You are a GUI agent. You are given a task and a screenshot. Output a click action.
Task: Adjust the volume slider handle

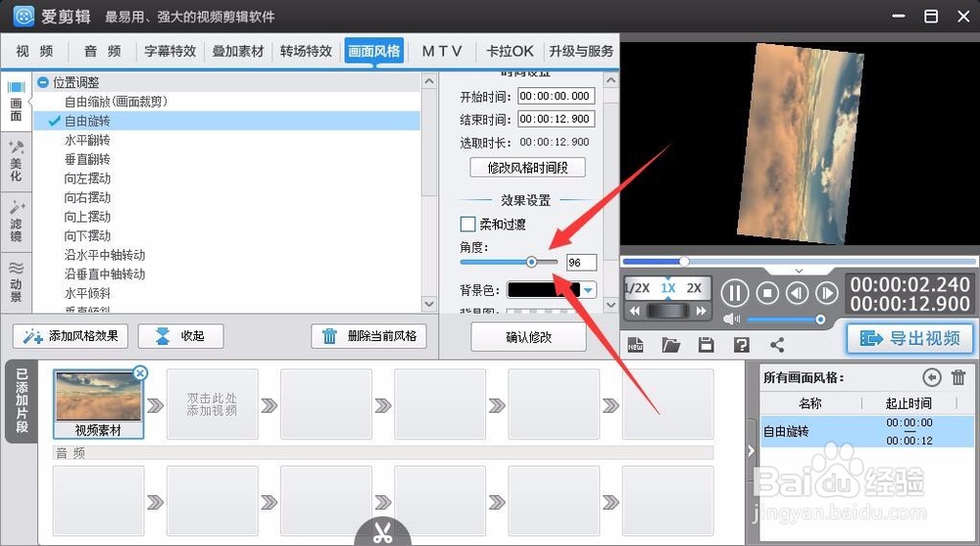pos(820,320)
